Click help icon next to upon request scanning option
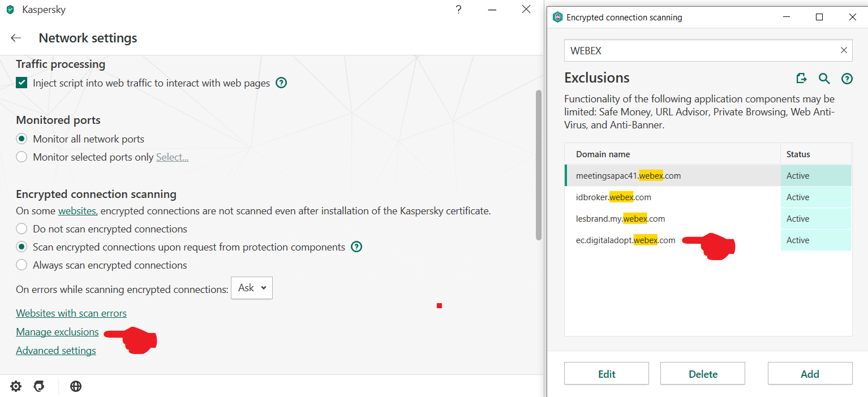The height and width of the screenshot is (397, 868). point(356,247)
